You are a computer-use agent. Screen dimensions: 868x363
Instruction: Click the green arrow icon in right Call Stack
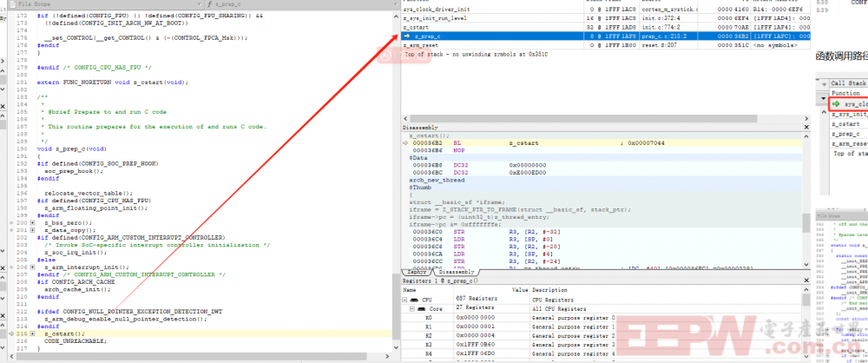(836, 104)
